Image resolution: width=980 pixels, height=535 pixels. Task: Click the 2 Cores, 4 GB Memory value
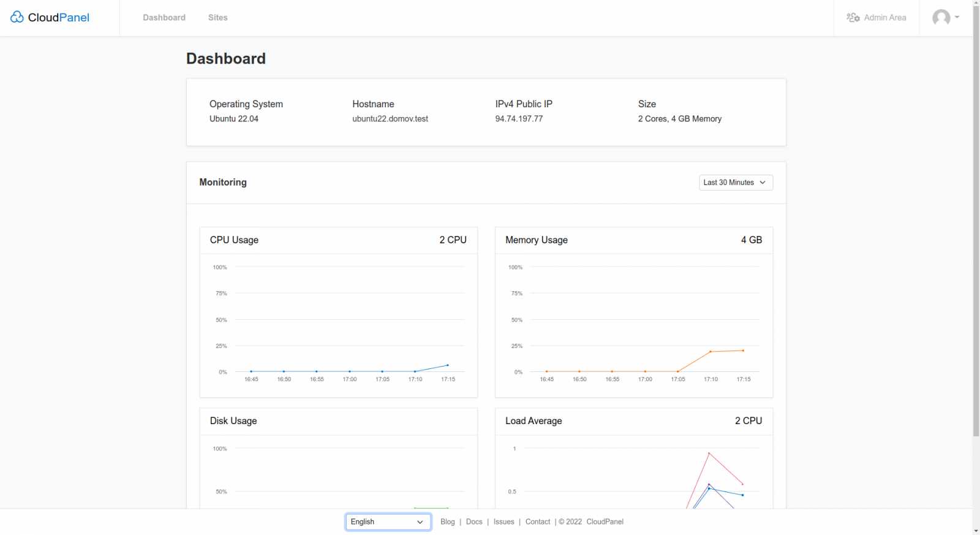(680, 119)
